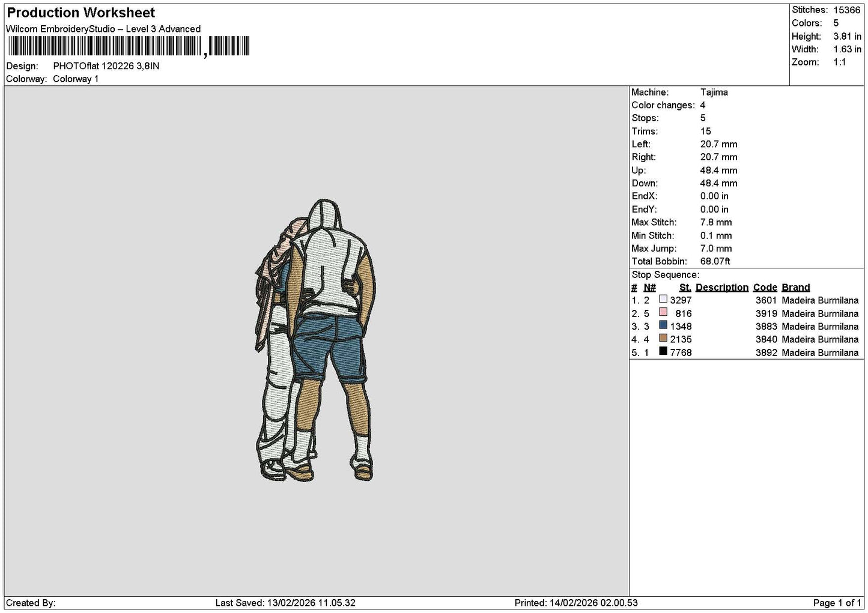868x613 pixels.
Task: Click thread code '3919'
Action: point(766,314)
